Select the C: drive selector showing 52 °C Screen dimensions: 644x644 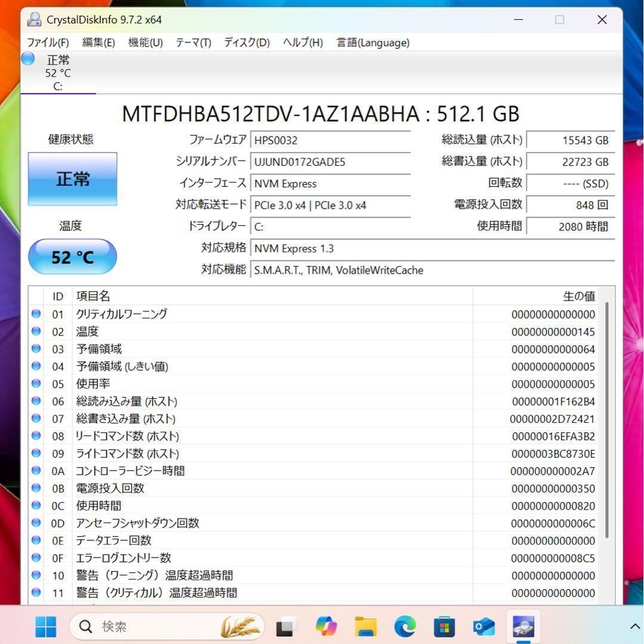click(58, 73)
